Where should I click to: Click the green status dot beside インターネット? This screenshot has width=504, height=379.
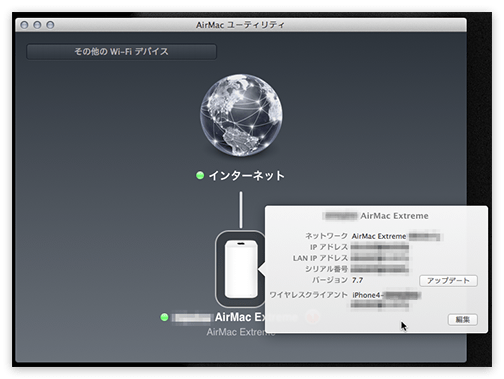pos(200,175)
